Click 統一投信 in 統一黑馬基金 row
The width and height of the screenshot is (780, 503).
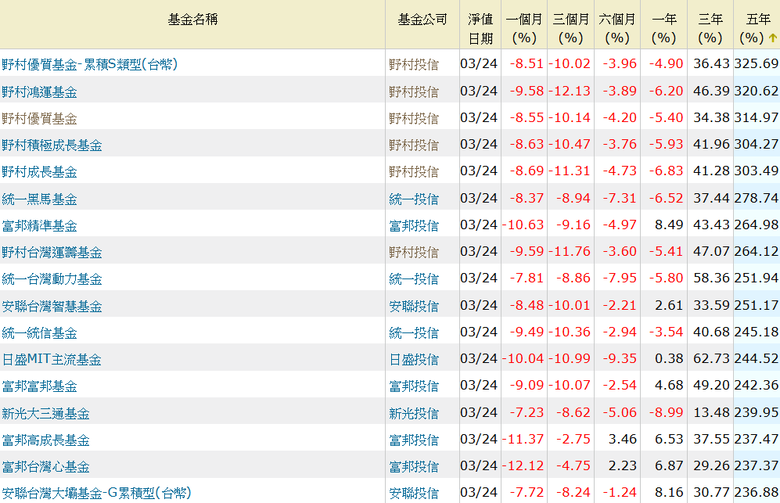click(x=413, y=199)
